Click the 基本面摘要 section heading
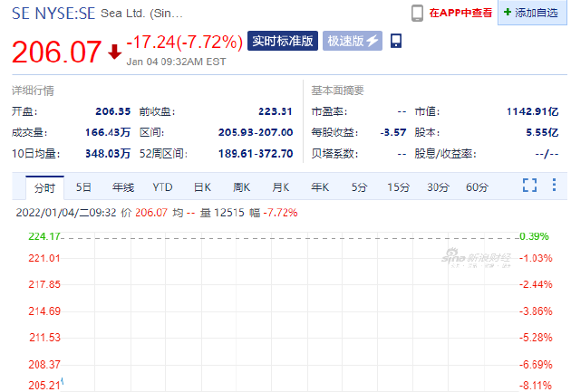 click(x=337, y=91)
